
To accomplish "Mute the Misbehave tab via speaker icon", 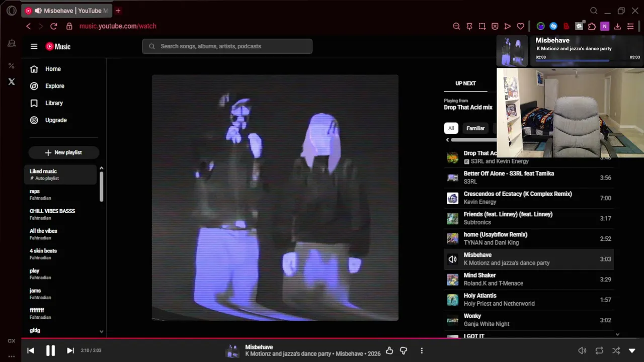I will point(38,11).
